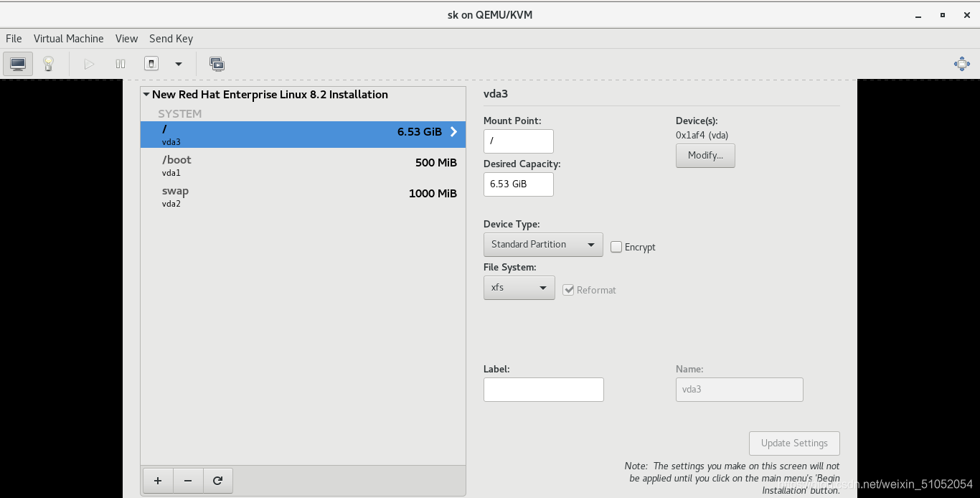Maximize the QEMU/KVM window
The image size is (980, 498).
point(943,15)
